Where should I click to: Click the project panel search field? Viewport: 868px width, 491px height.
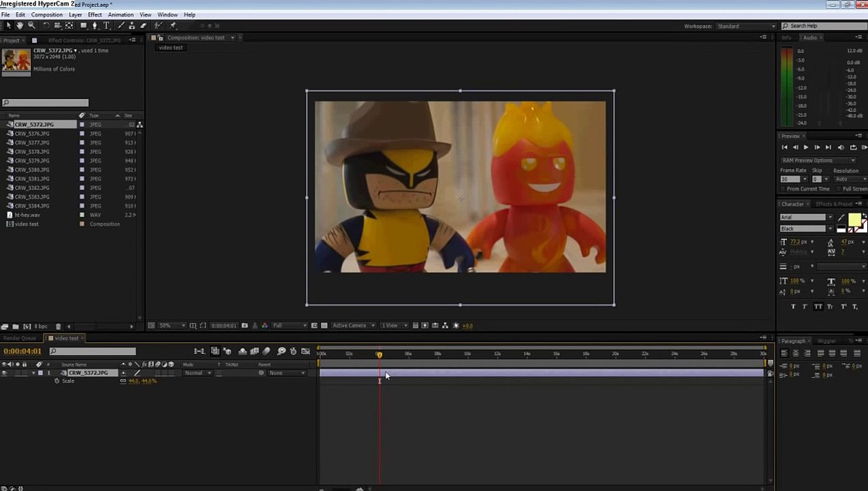[x=45, y=103]
